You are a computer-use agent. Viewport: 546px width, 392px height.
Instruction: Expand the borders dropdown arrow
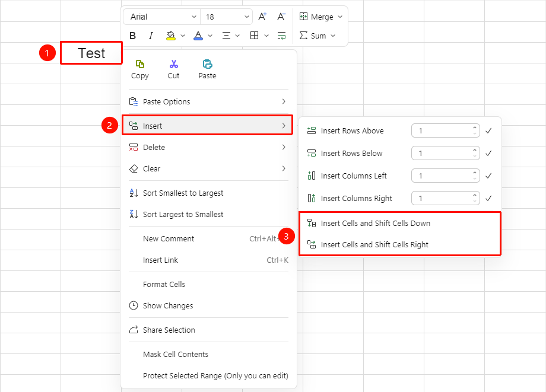point(266,36)
